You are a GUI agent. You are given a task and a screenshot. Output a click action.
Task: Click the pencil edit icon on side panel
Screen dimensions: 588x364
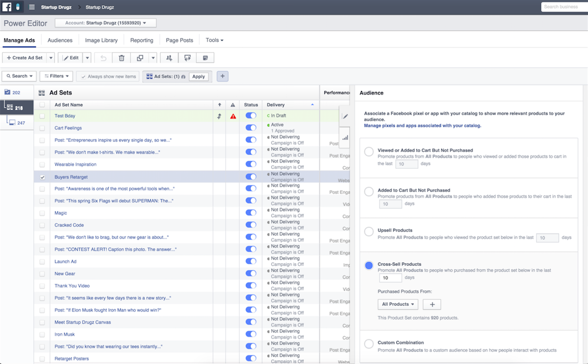pyautogui.click(x=345, y=116)
